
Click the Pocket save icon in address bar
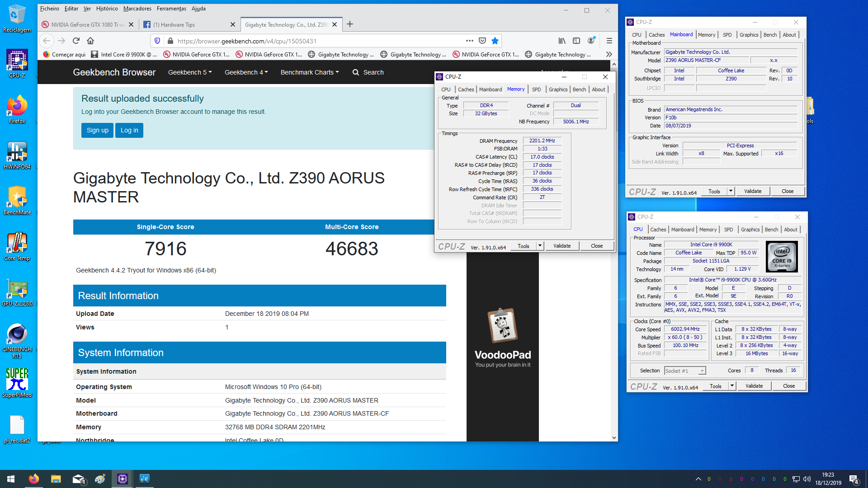point(482,41)
